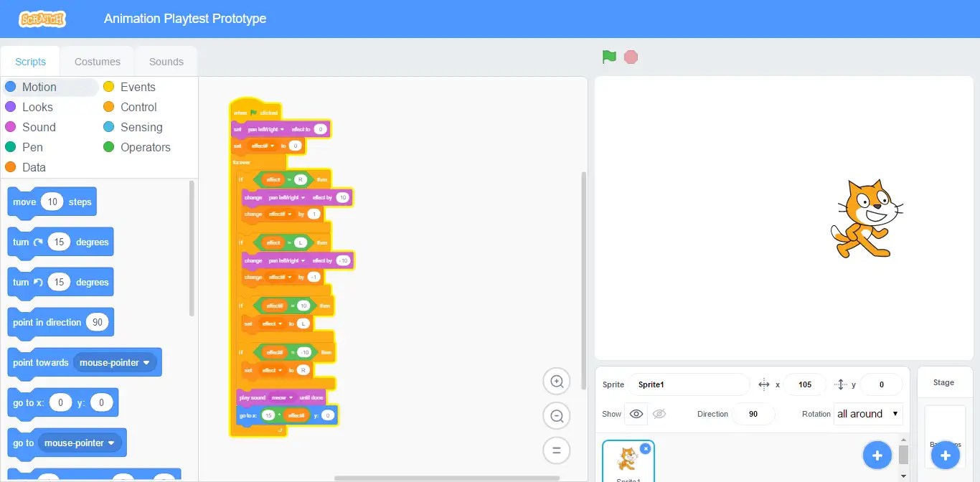Select the magenta Sound category circle

pos(10,127)
